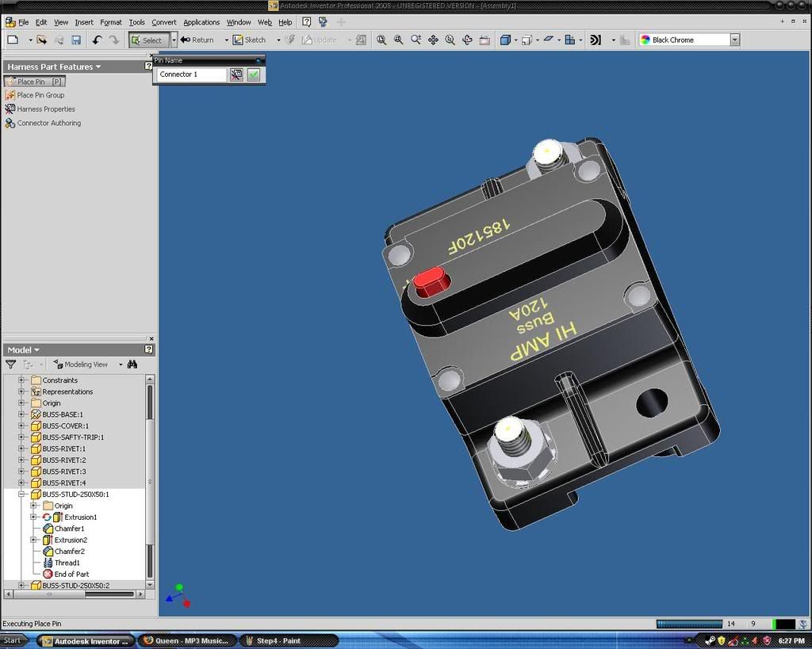Image resolution: width=812 pixels, height=649 pixels.
Task: Click the Open file icon in toolbar
Action: pyautogui.click(x=42, y=40)
